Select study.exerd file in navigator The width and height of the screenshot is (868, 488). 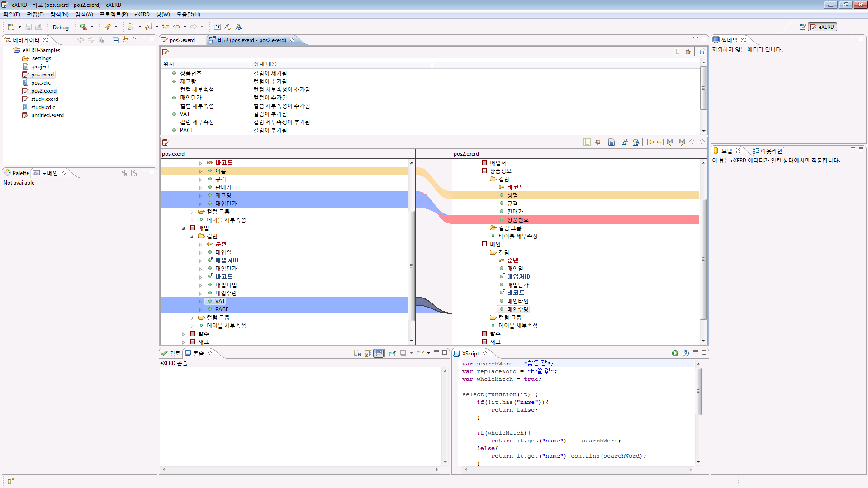point(44,99)
